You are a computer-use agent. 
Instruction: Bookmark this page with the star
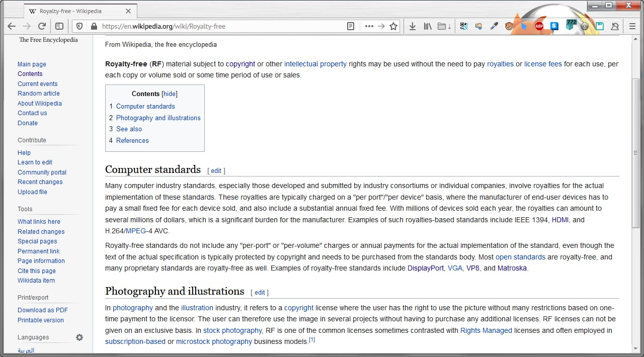[393, 26]
